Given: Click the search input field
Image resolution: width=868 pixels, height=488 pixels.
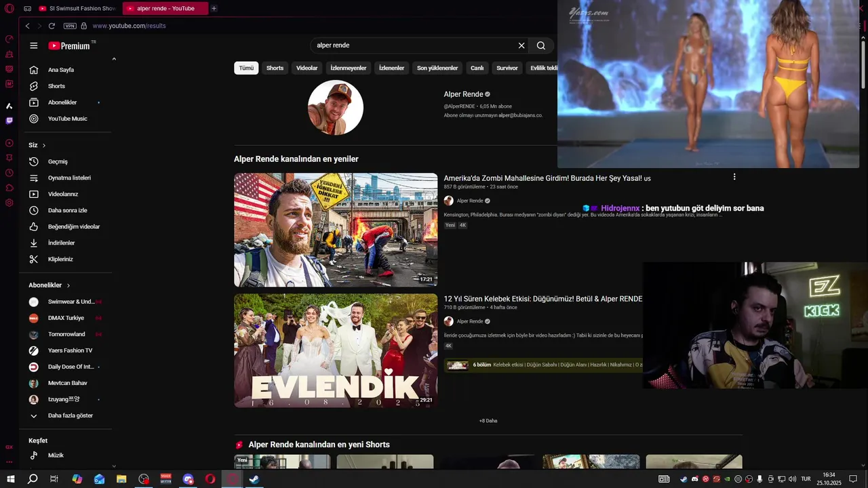Looking at the screenshot, I should pos(414,45).
